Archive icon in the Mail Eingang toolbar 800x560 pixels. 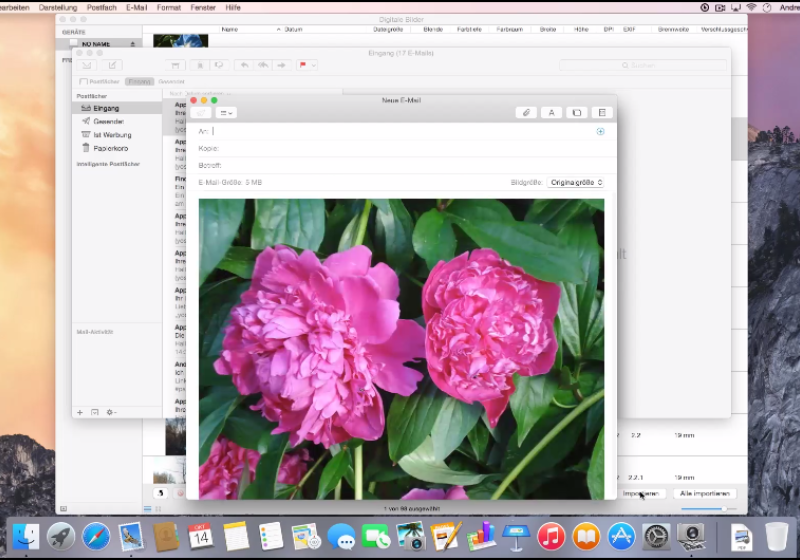point(175,65)
